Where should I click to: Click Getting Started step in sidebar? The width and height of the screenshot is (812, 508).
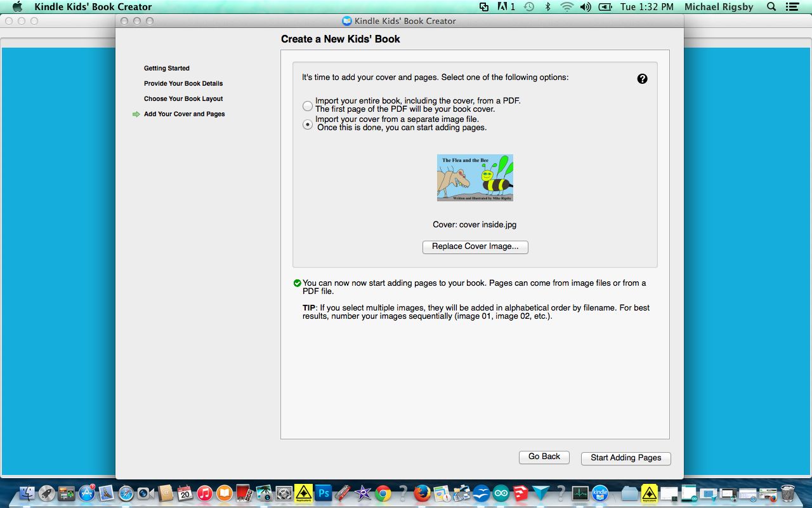[167, 68]
